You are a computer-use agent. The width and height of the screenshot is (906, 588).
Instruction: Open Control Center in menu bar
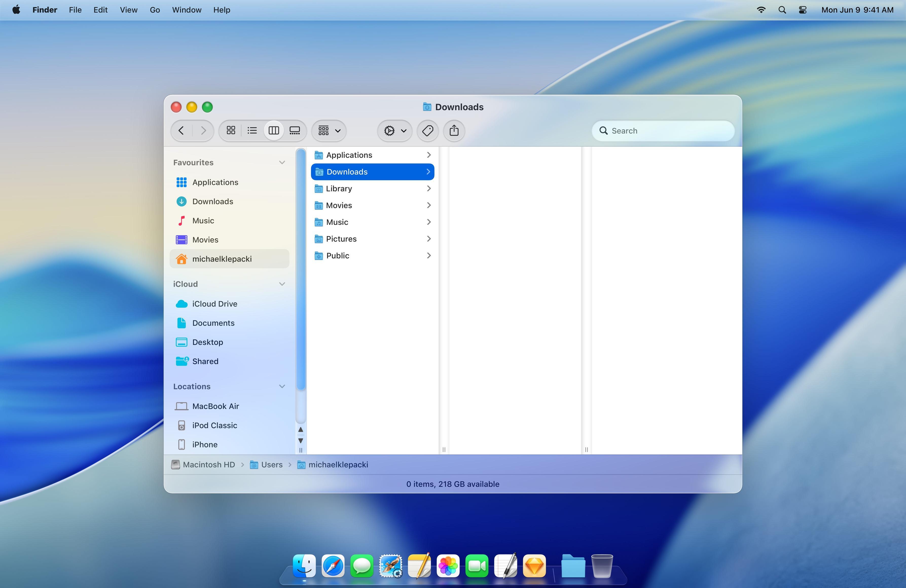pos(803,10)
